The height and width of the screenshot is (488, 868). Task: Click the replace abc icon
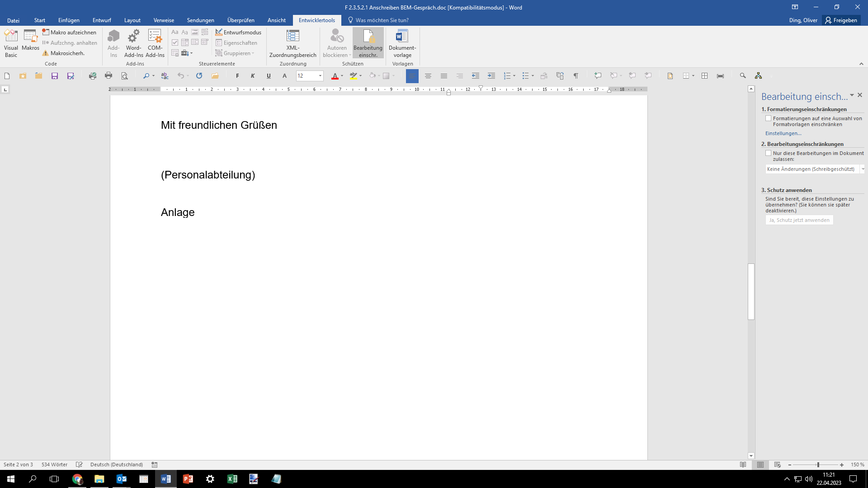(165, 76)
